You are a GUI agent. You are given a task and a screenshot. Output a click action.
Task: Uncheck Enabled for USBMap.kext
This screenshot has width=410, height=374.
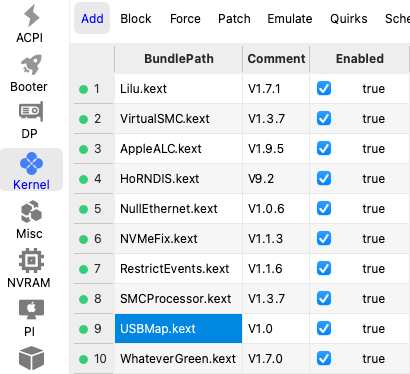coord(324,328)
